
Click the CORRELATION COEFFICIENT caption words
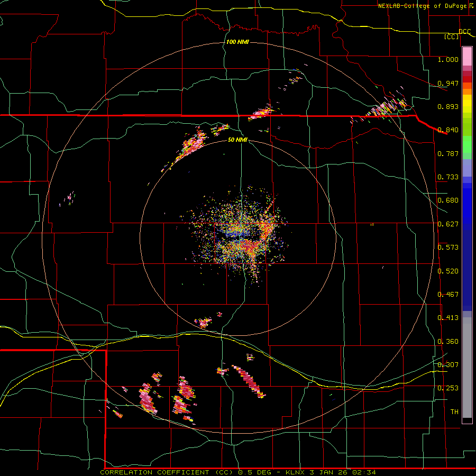click(x=154, y=472)
